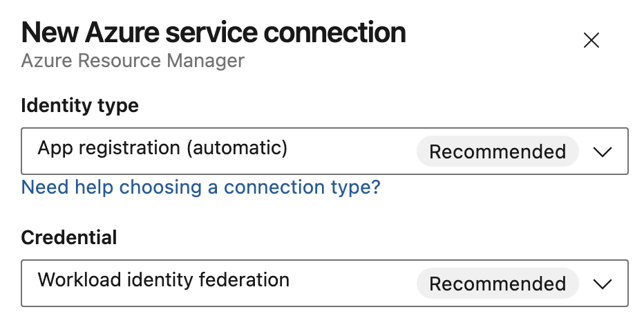Viewport: 644px width, 332px height.
Task: Click the word "connection" in panel heading
Action: pos(334,33)
